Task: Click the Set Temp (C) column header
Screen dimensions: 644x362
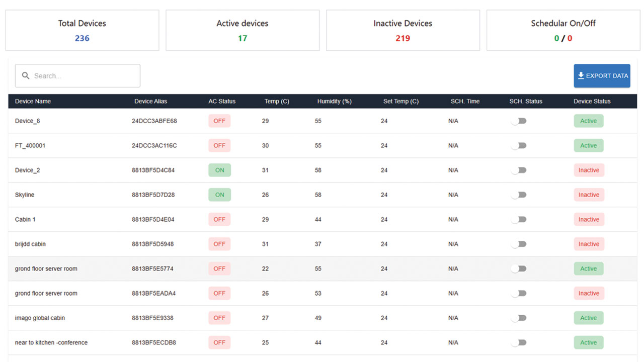Action: pos(401,101)
